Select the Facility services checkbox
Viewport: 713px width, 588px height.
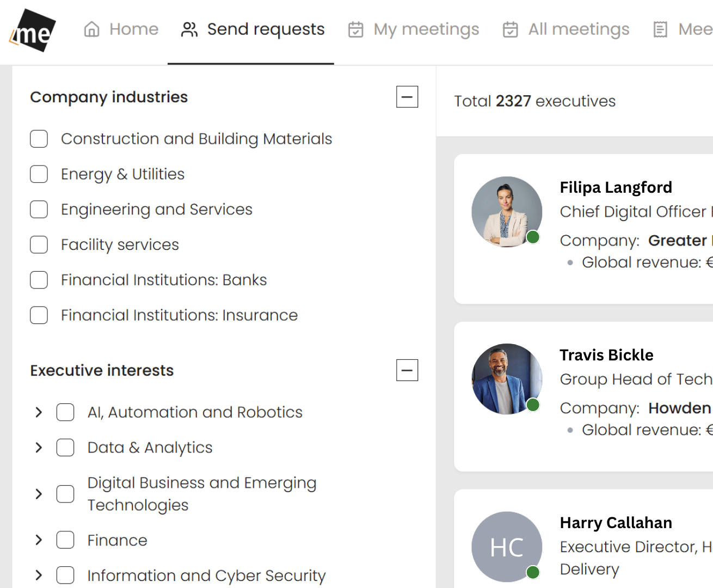click(x=39, y=245)
